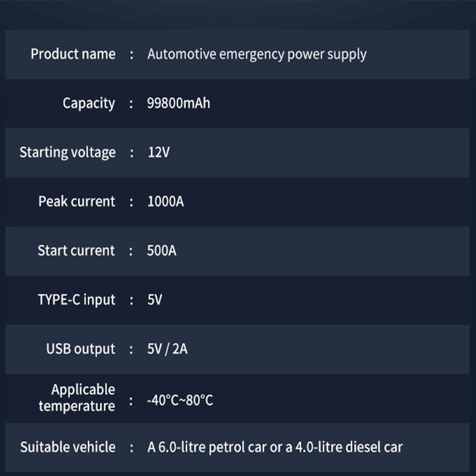Image resolution: width=476 pixels, height=476 pixels.
Task: Click the Product name label
Action: point(73,54)
